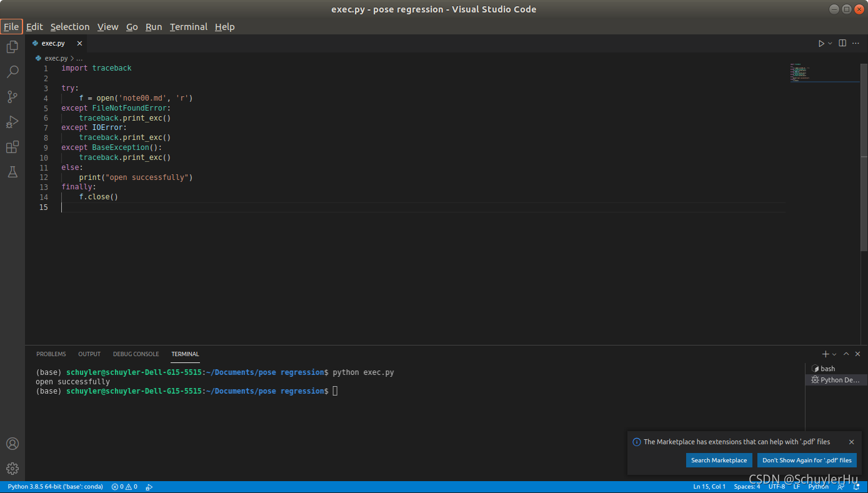
Task: Close the exec.py editor tab
Action: (79, 43)
